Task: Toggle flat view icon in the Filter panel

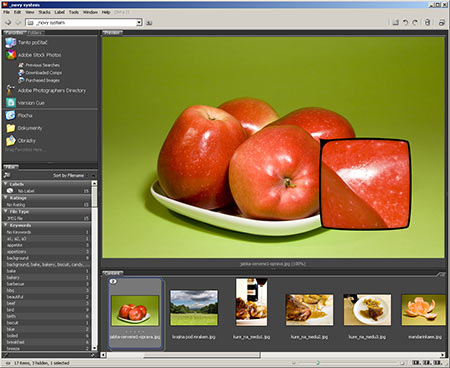Action: point(7,175)
